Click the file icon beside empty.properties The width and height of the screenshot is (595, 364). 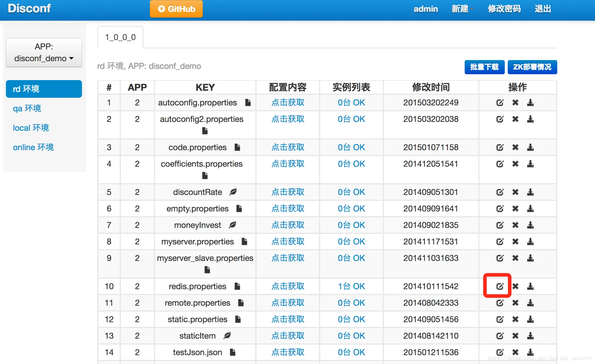pyautogui.click(x=239, y=209)
